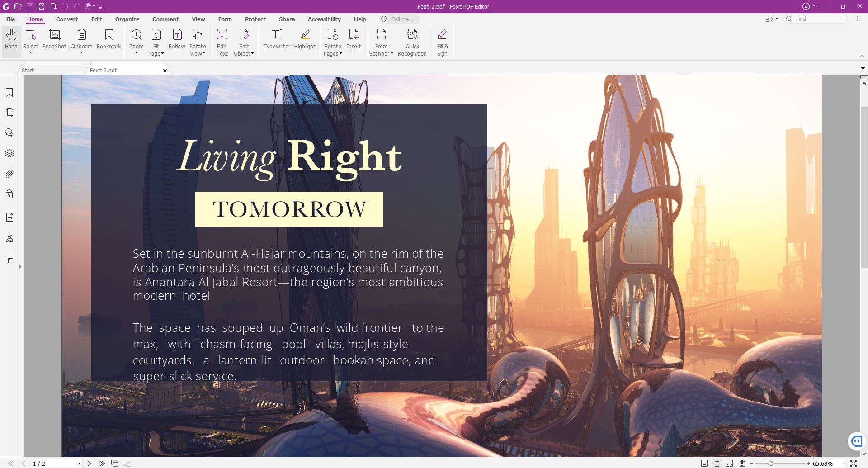Open the Fill & Sign tool
This screenshot has width=868, height=468.
pyautogui.click(x=442, y=41)
